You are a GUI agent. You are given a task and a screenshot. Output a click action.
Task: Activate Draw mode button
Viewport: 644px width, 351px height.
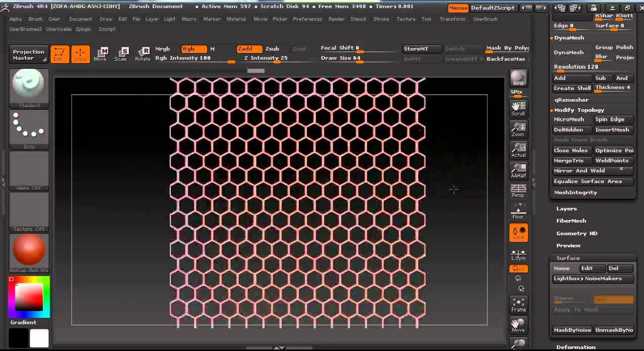[80, 54]
